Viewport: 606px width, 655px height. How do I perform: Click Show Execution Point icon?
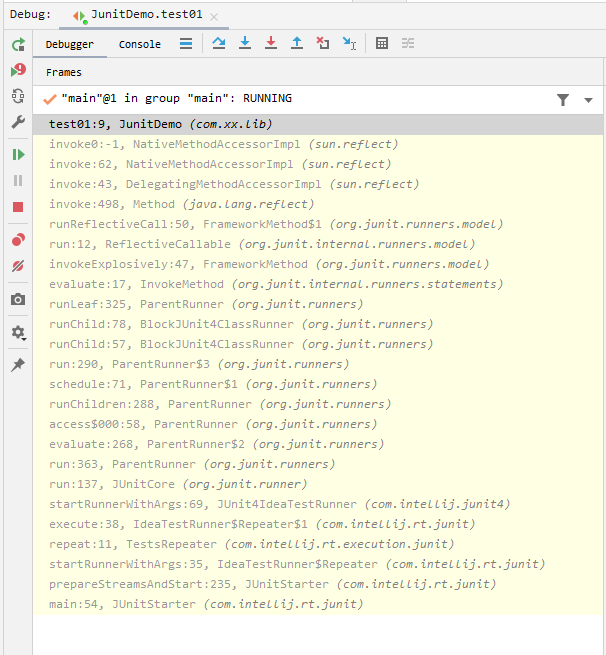pos(186,43)
